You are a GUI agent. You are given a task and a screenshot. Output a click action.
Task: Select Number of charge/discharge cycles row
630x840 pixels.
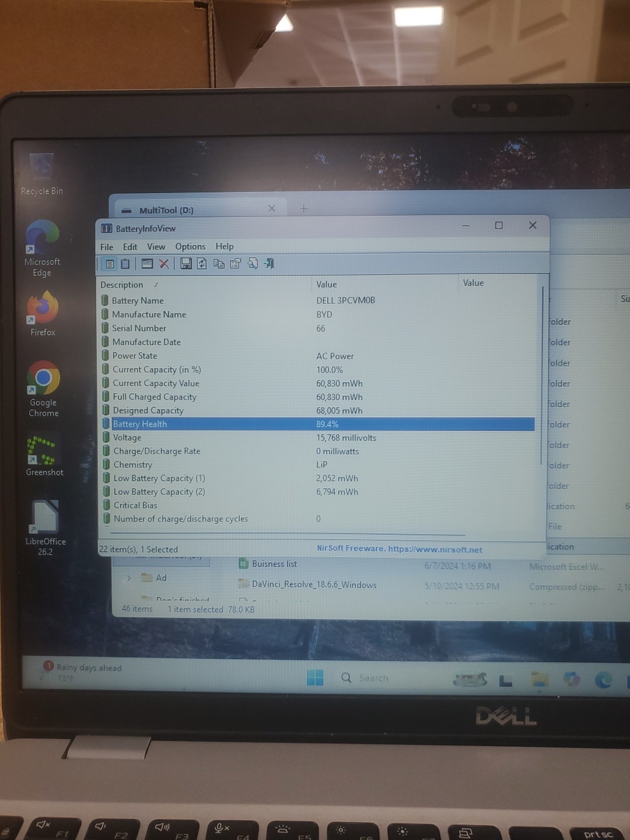[318, 519]
